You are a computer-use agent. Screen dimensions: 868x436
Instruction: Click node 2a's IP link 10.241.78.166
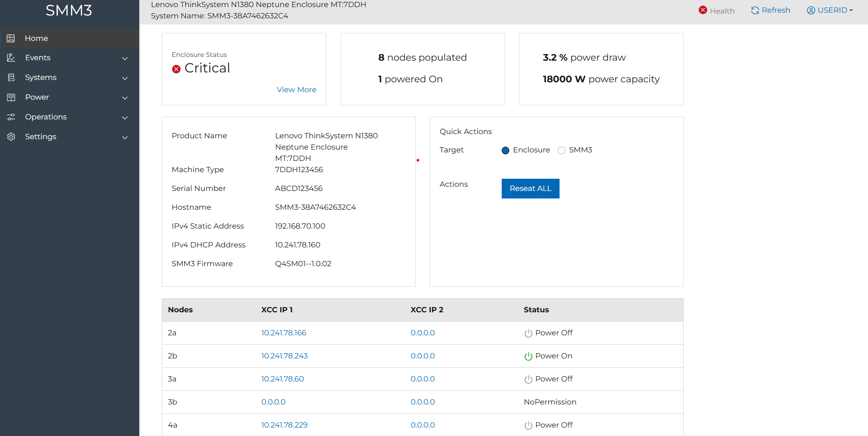(284, 333)
